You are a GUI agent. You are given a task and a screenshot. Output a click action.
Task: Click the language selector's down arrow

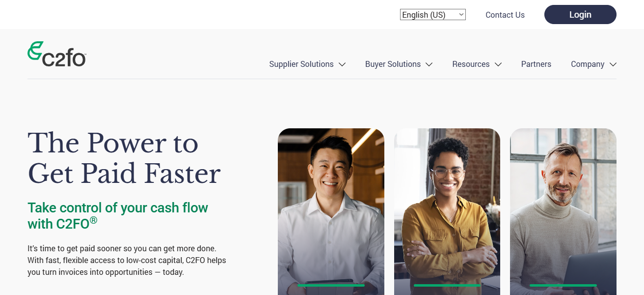(x=461, y=15)
